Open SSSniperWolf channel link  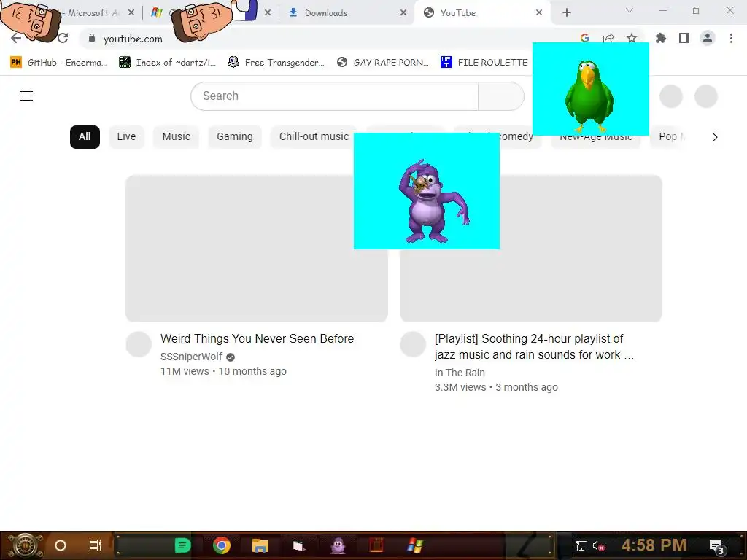191,357
